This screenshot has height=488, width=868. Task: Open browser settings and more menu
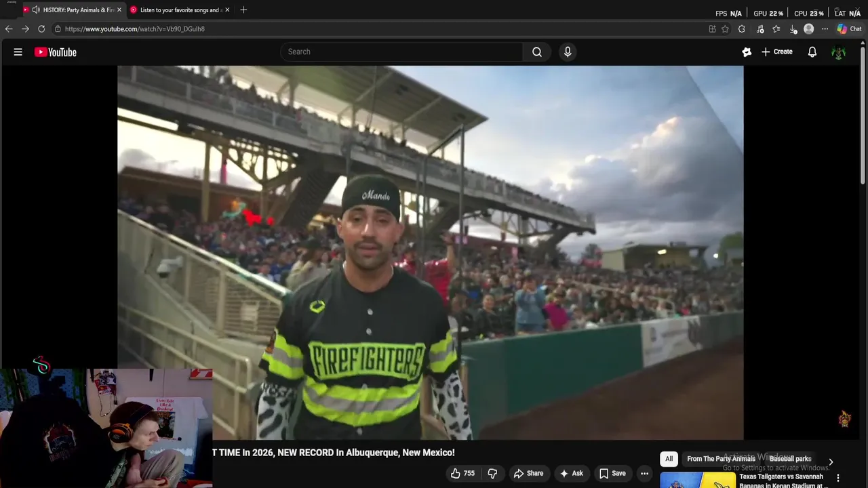[x=825, y=29]
